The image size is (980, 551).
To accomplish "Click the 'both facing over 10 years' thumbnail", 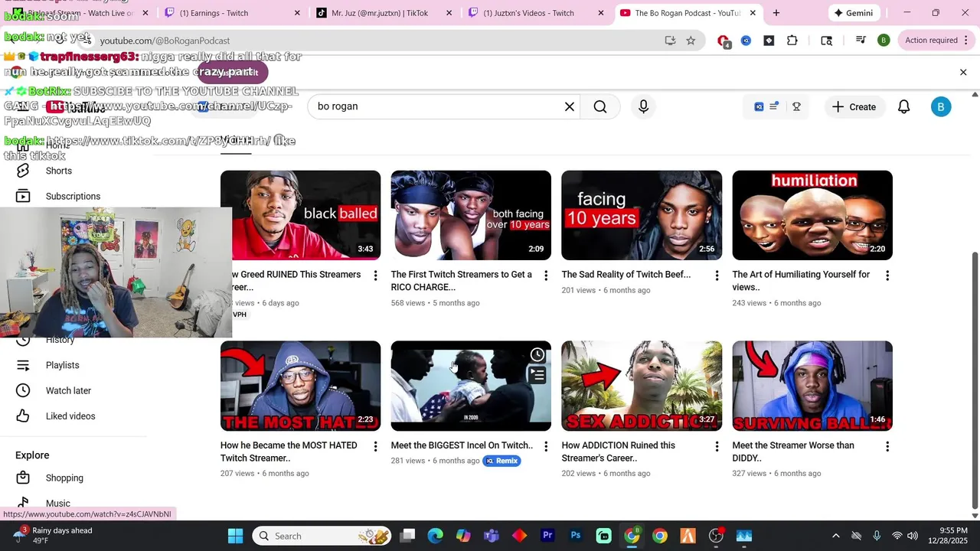I will (x=471, y=215).
